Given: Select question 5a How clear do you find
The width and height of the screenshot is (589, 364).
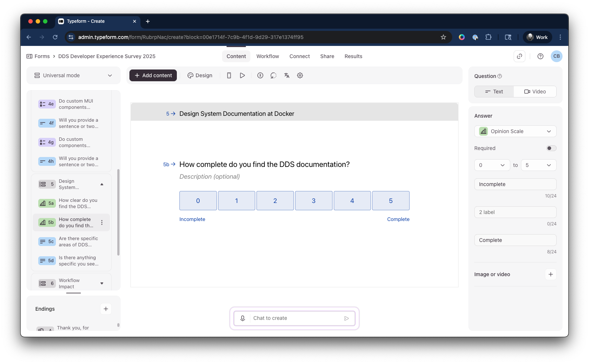Looking at the screenshot, I should click(x=71, y=203).
